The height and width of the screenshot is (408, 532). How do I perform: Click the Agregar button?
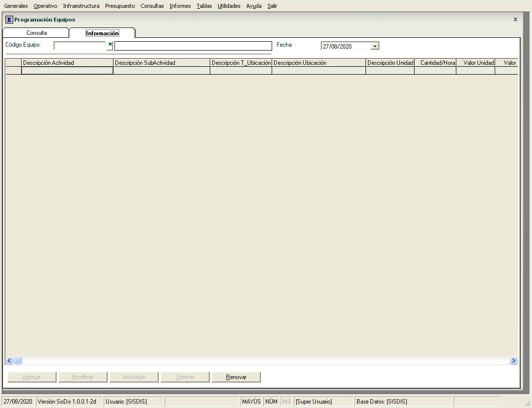coord(32,377)
